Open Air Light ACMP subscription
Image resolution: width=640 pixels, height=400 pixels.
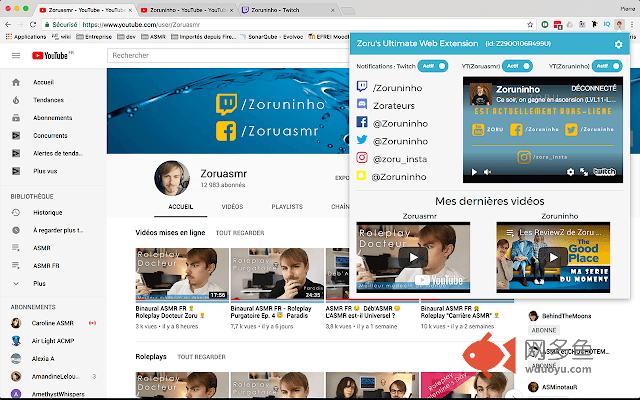[x=53, y=341]
